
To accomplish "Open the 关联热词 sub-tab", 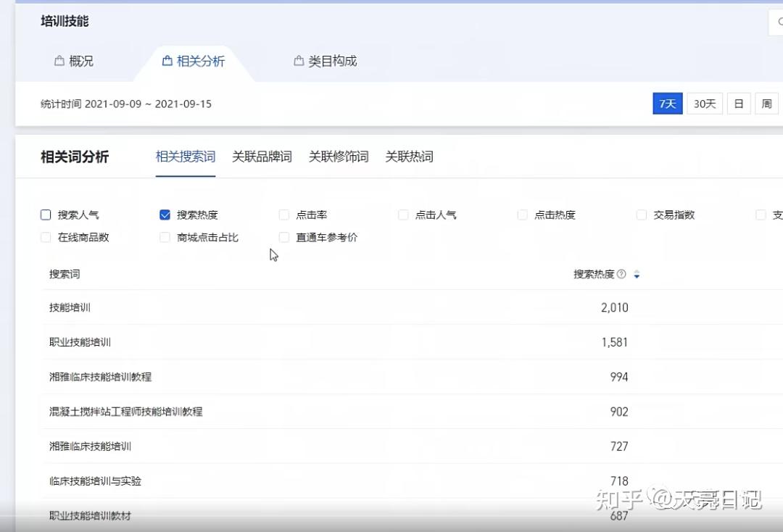I will (409, 157).
